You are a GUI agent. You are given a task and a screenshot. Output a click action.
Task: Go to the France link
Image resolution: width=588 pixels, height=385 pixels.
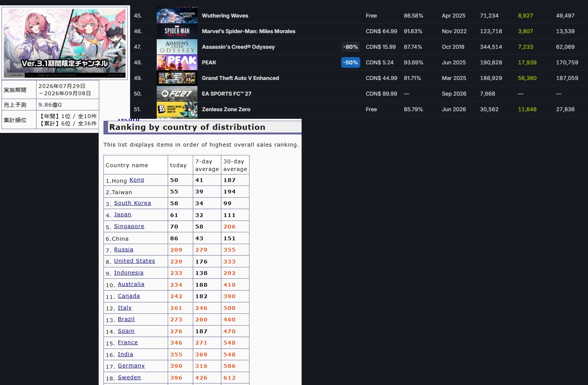[x=127, y=342]
